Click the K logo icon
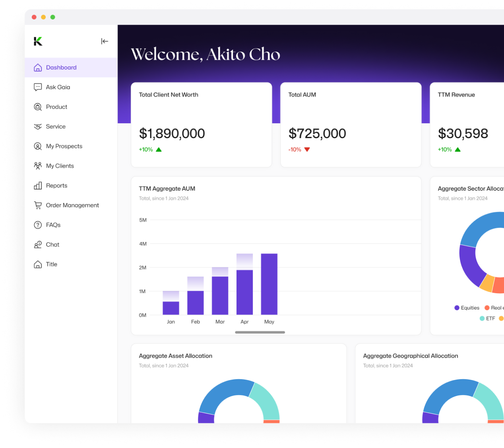The height and width of the screenshot is (448, 504). [39, 41]
